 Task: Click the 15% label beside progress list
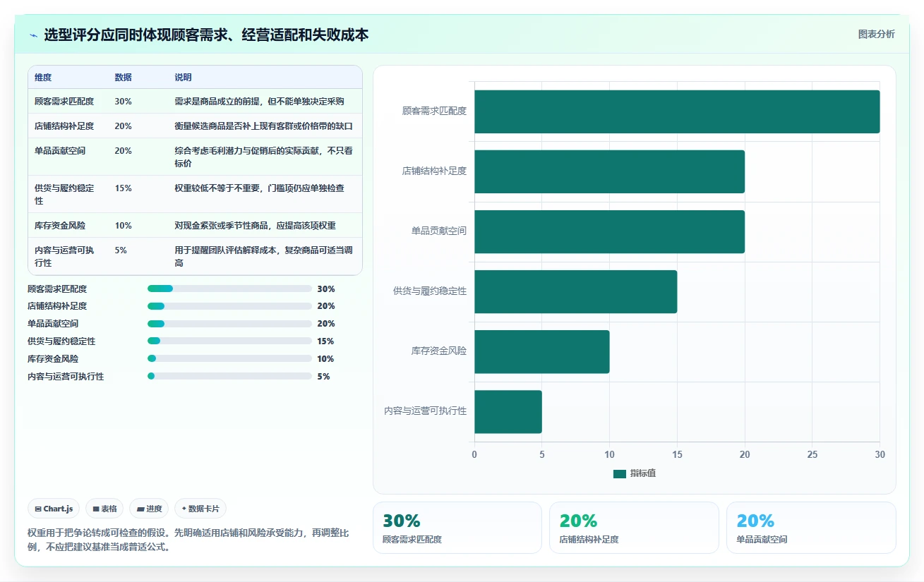click(326, 341)
